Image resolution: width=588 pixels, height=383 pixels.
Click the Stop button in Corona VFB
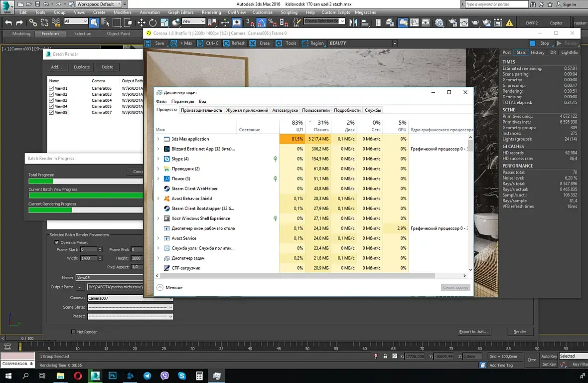540,43
